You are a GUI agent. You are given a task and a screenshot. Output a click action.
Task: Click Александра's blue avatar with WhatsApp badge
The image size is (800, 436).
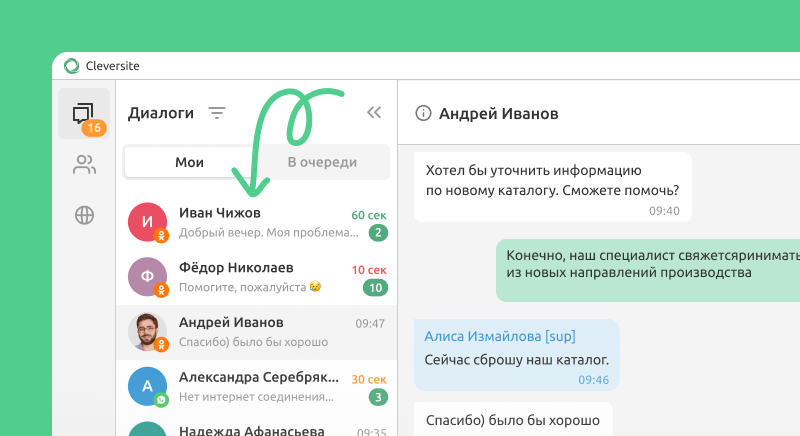point(147,386)
